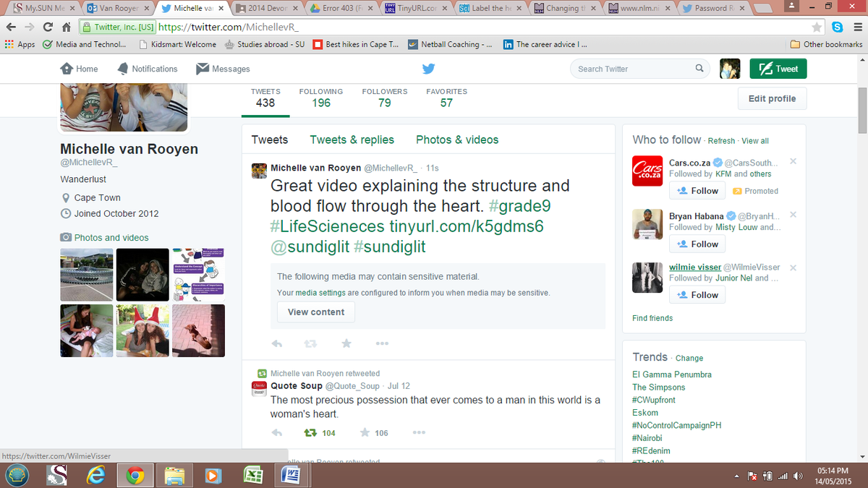Click #grade9 hashtag
Image resolution: width=868 pixels, height=488 pixels.
coord(519,206)
